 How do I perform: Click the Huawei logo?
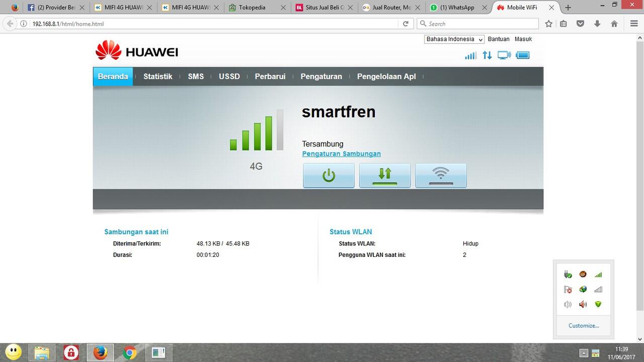tap(136, 51)
